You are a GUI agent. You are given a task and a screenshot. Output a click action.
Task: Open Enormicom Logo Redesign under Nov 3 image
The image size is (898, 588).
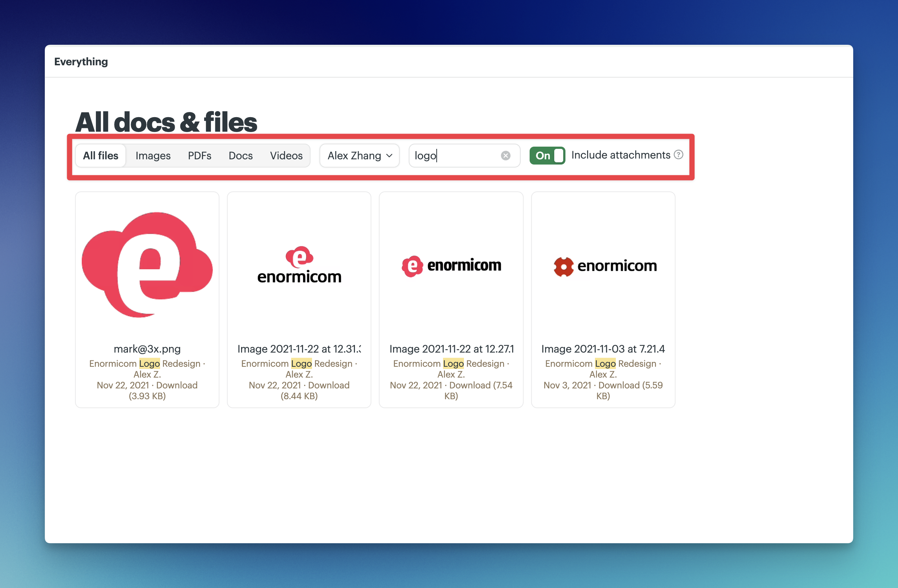601,364
